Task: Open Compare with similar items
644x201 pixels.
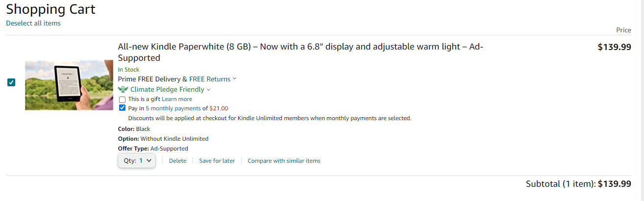Action: pyautogui.click(x=284, y=161)
